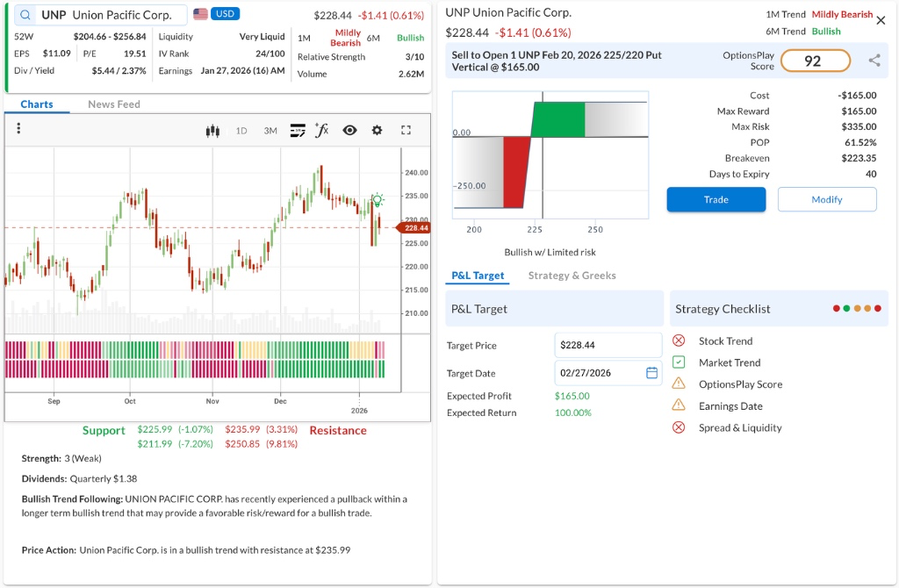The width and height of the screenshot is (899, 588).
Task: Click the Modify button
Action: pyautogui.click(x=826, y=199)
